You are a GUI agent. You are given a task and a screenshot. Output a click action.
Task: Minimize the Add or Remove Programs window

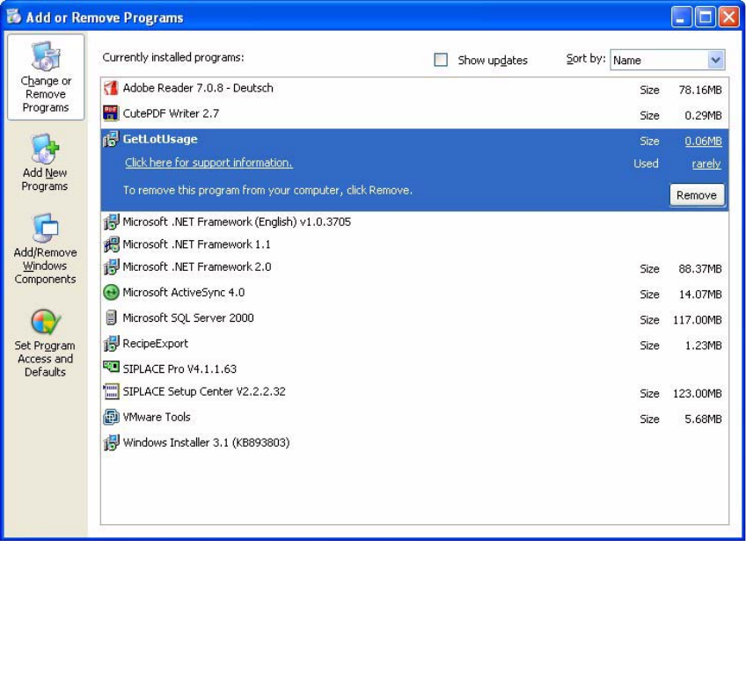[681, 18]
